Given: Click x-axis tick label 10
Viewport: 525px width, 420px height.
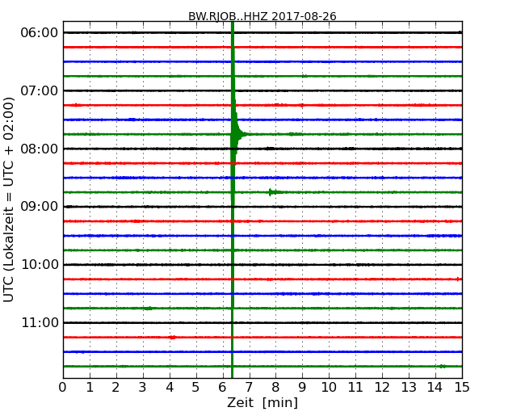Looking at the screenshot, I should click(x=329, y=388).
